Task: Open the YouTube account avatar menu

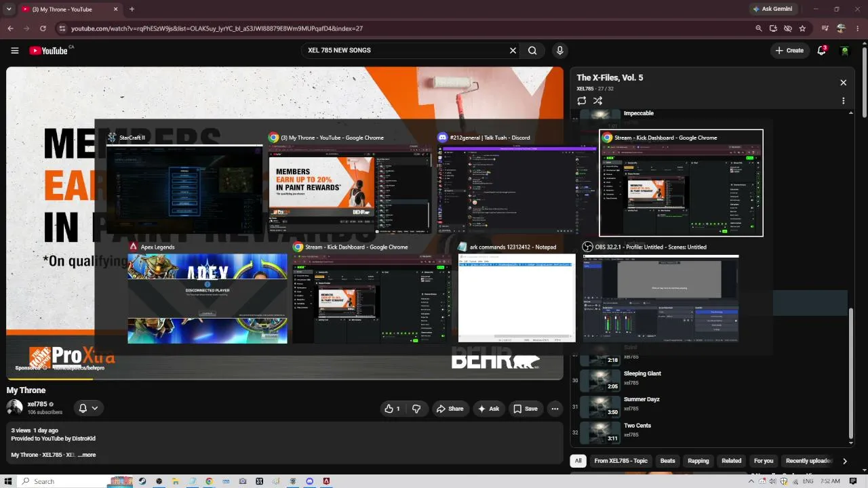Action: click(844, 50)
